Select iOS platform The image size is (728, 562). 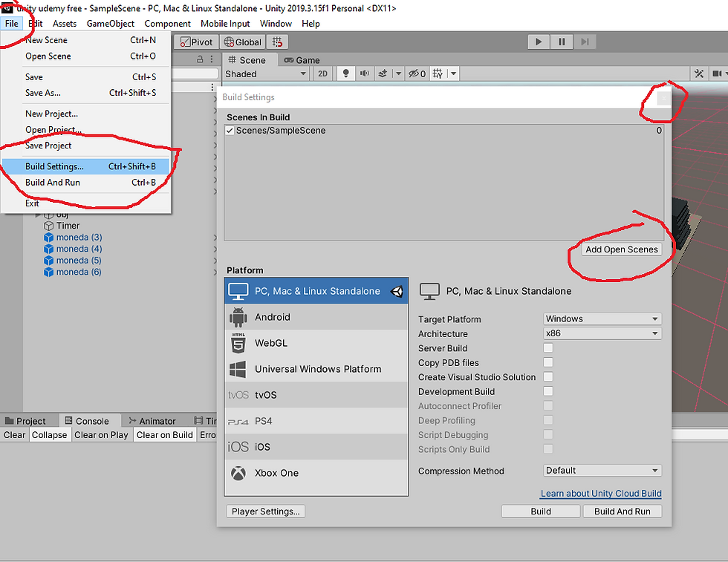[316, 447]
